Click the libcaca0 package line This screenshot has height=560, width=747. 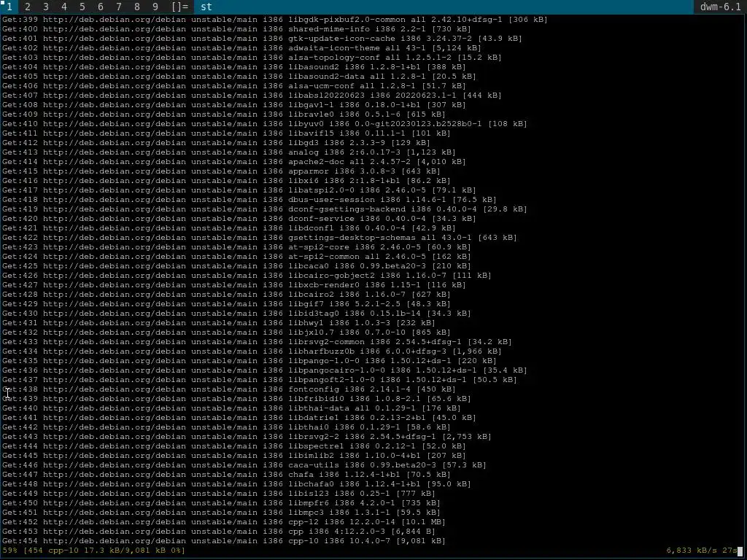tap(236, 265)
